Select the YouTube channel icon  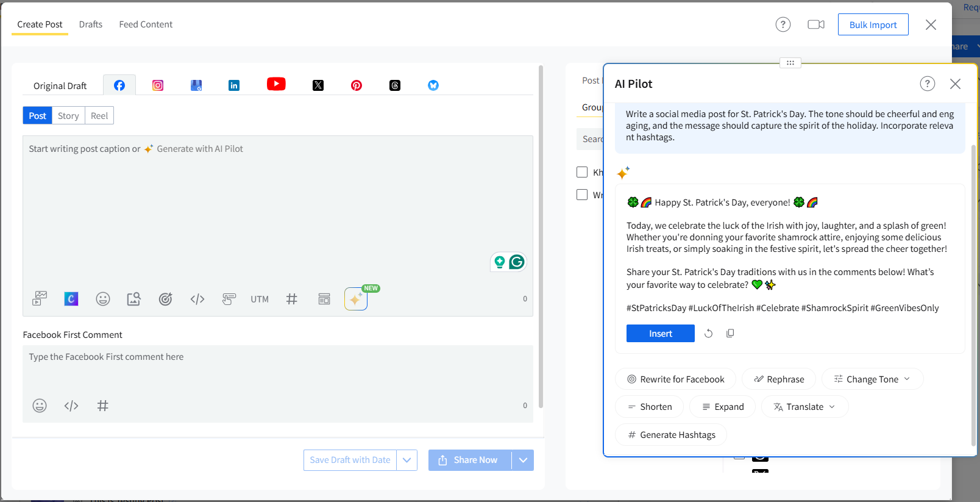(x=276, y=84)
